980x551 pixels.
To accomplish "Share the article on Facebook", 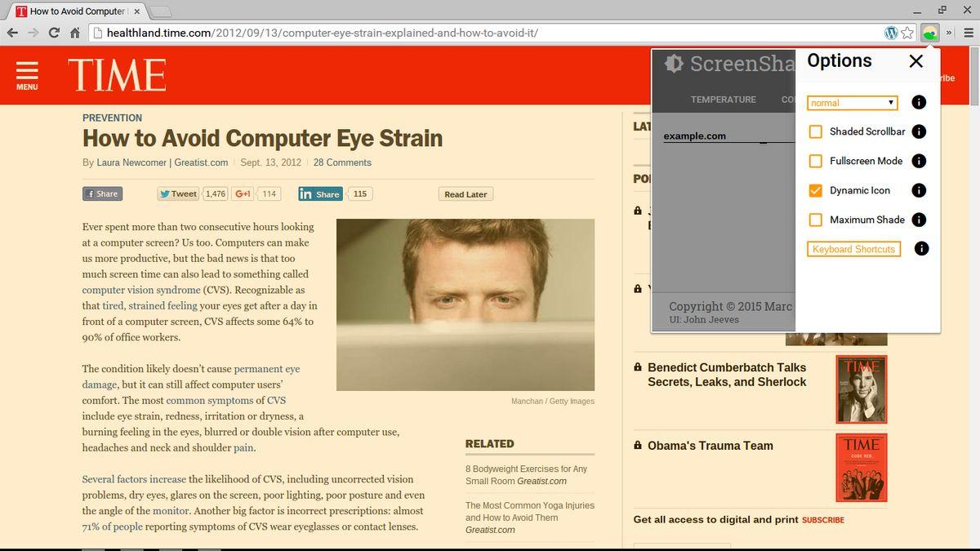I will 102,194.
